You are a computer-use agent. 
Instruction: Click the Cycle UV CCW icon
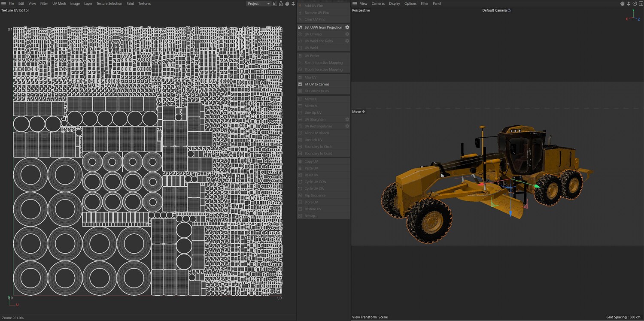tap(300, 182)
